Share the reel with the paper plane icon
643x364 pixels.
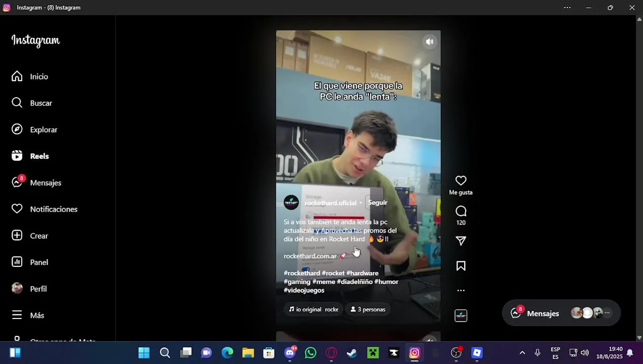(x=461, y=241)
